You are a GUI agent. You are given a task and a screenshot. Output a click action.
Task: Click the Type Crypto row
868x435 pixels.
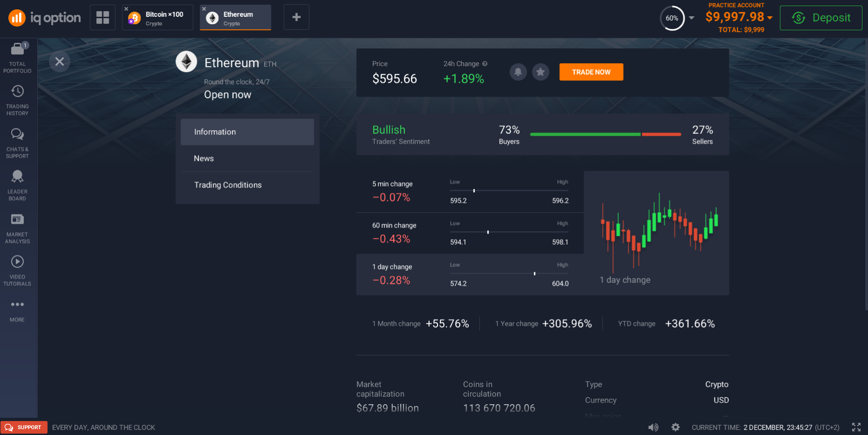pyautogui.click(x=657, y=384)
